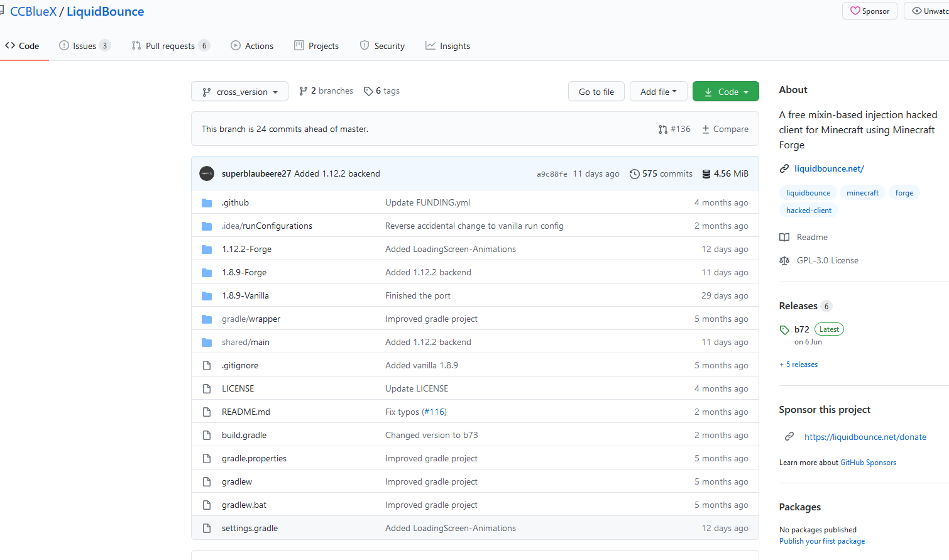Click the scales icon beside GPL-3.0 License
This screenshot has width=949, height=560.
tap(784, 260)
